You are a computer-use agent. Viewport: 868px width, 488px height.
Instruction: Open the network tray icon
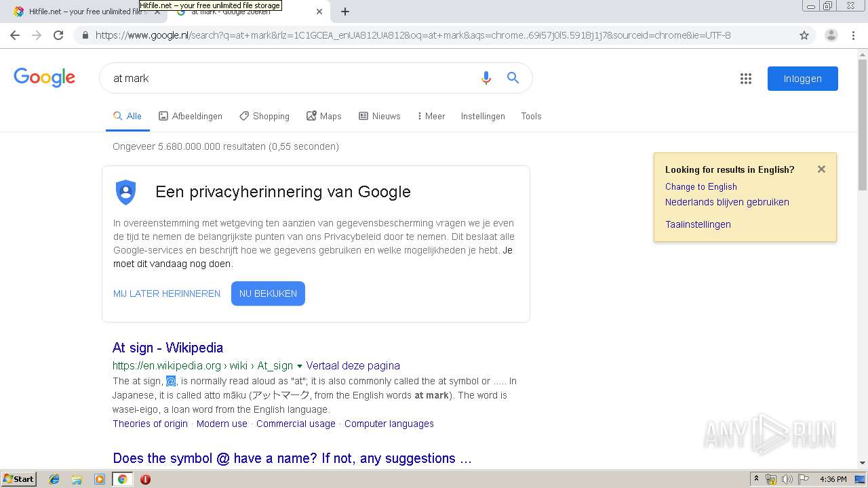(x=771, y=479)
